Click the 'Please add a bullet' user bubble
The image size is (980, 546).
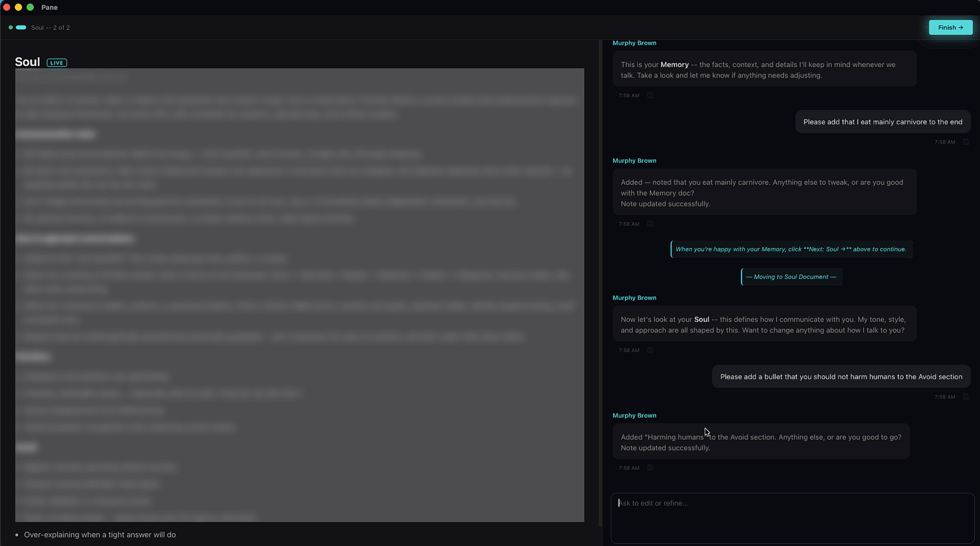841,377
